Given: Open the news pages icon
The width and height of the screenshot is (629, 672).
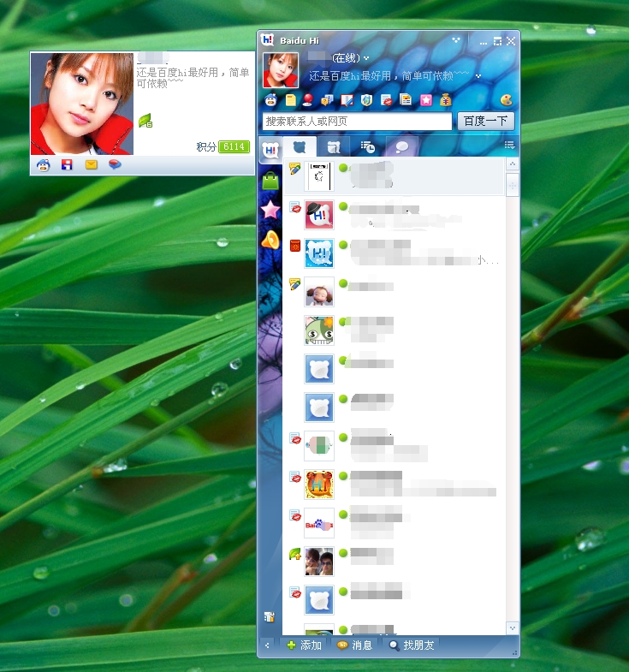Looking at the screenshot, I should (406, 100).
